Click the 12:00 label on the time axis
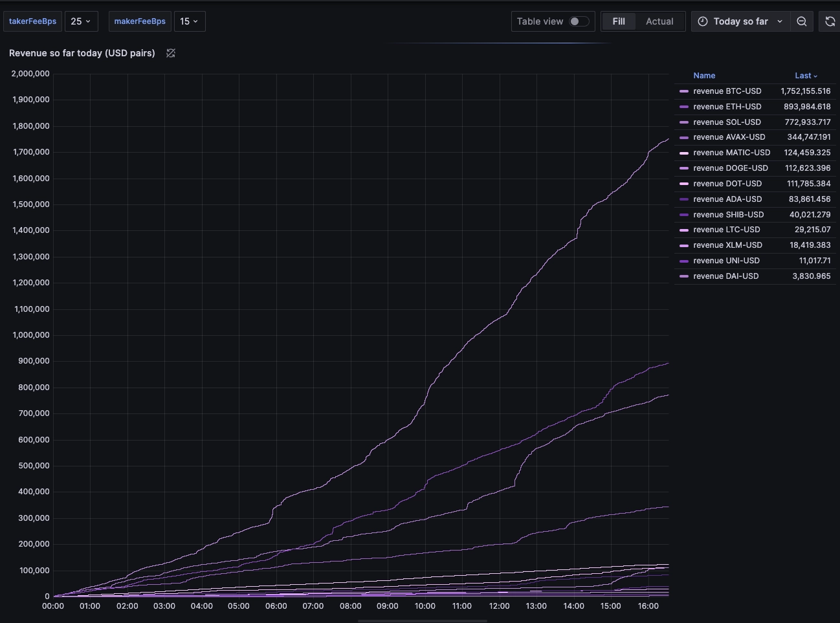Image resolution: width=840 pixels, height=623 pixels. click(x=499, y=606)
